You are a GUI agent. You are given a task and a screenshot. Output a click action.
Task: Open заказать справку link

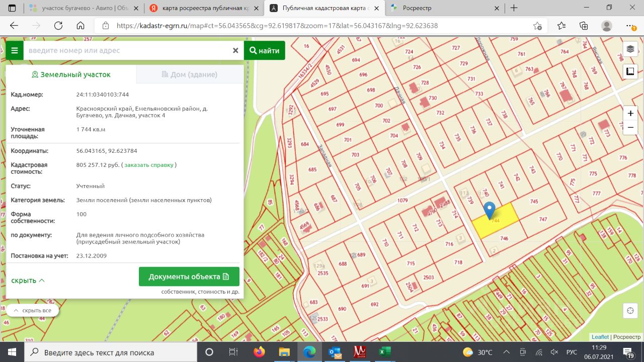(x=149, y=165)
